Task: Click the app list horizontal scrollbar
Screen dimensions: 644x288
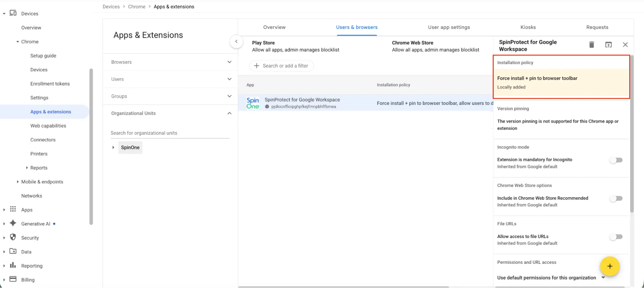Action: [x=344, y=286]
